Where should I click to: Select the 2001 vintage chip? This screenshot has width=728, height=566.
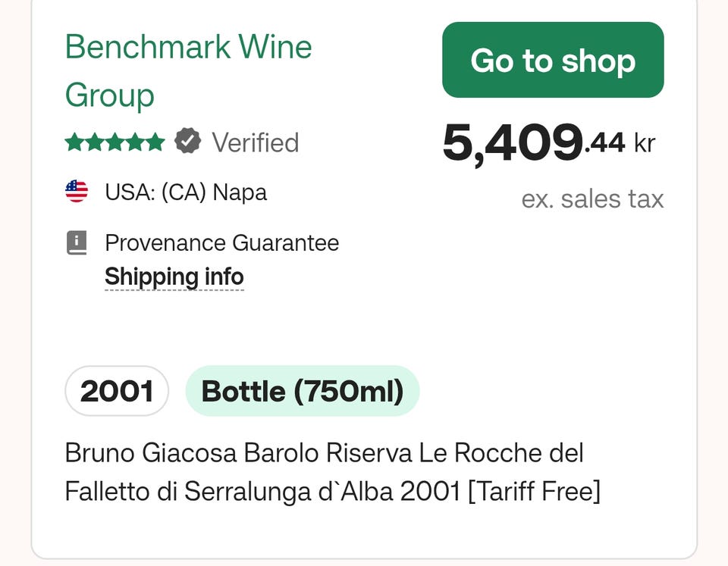(x=117, y=391)
